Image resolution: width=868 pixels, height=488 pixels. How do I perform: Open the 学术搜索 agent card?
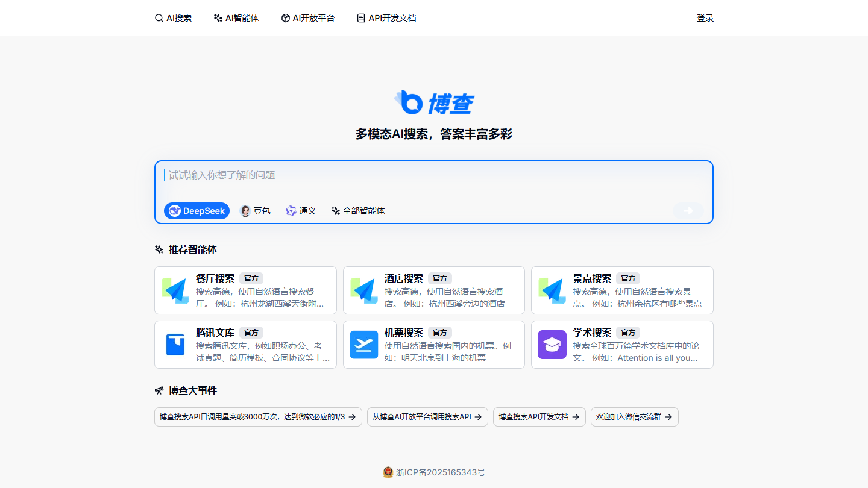point(622,345)
